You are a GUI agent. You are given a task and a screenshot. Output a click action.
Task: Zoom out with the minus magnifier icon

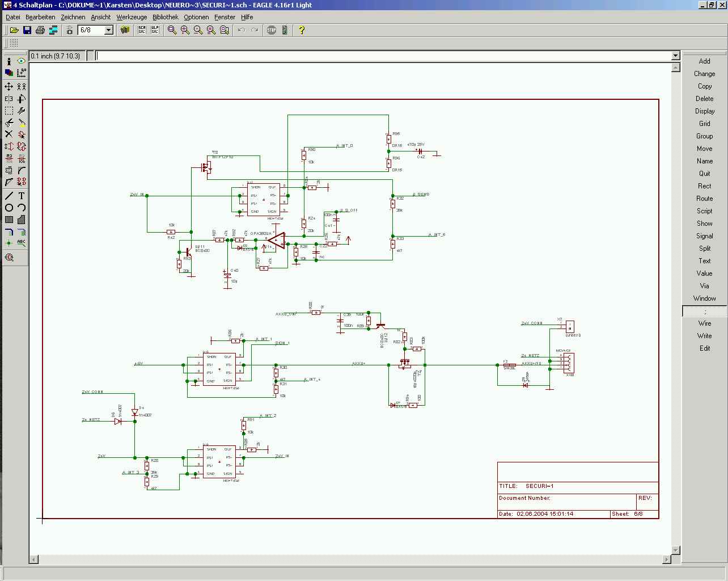coord(198,30)
